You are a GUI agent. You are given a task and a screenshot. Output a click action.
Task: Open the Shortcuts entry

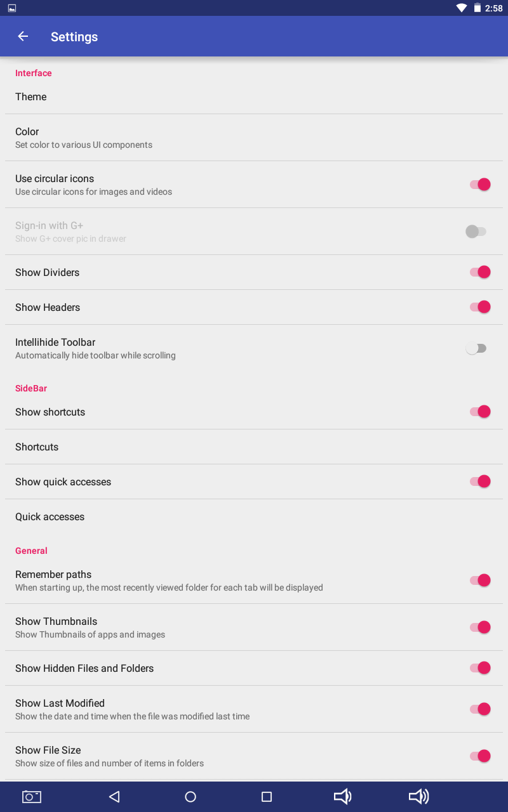pyautogui.click(x=254, y=447)
